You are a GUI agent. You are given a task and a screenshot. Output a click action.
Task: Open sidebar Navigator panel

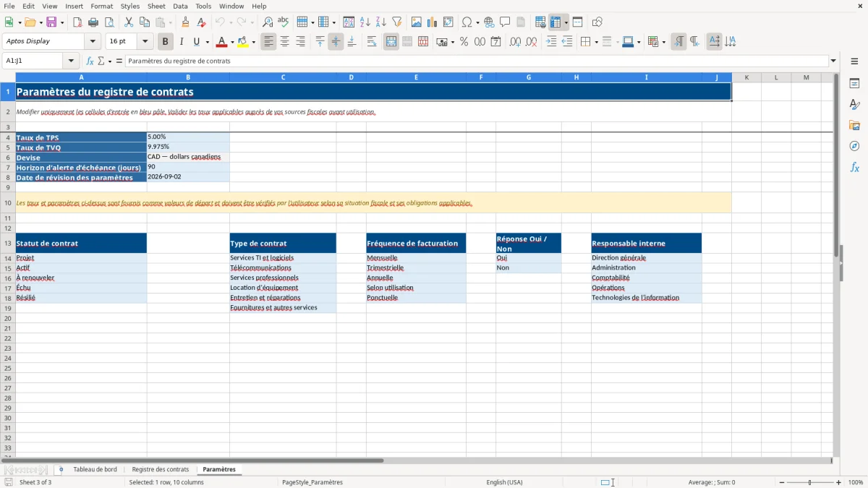[854, 147]
